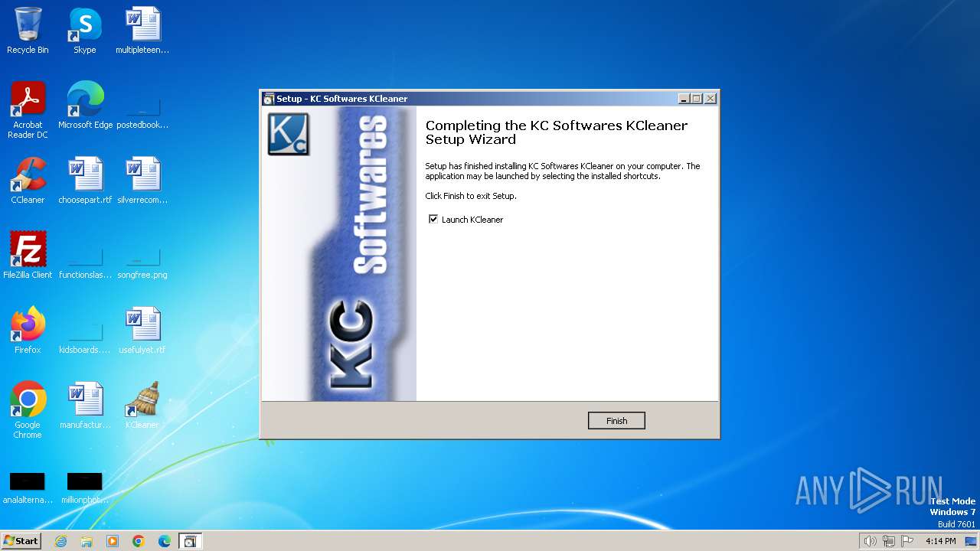Open the Windows Start menu
Image resolution: width=980 pixels, height=551 pixels.
pyautogui.click(x=21, y=540)
